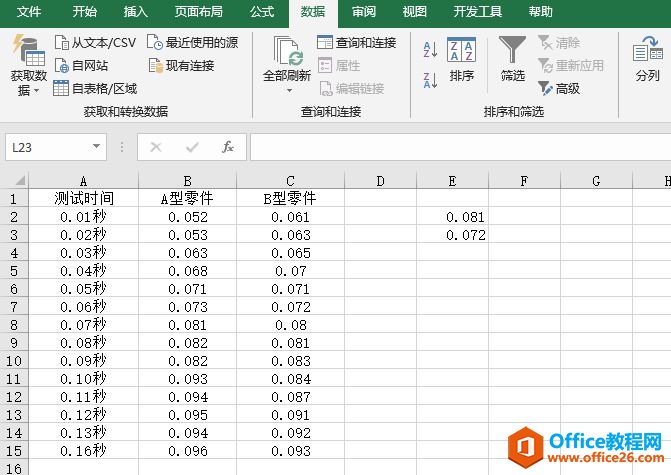Viewport: 671px width, 475px height.
Task: Open the File (文件) tab
Action: point(29,12)
